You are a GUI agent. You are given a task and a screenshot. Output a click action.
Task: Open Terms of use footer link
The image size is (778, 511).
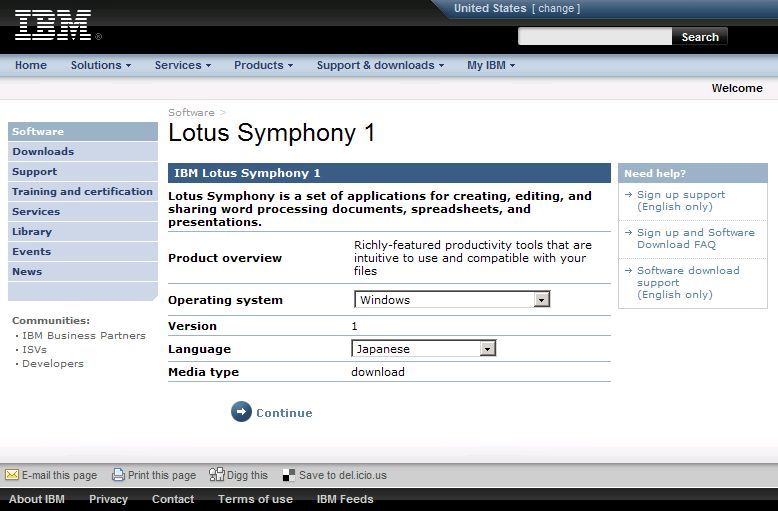pyautogui.click(x=255, y=499)
